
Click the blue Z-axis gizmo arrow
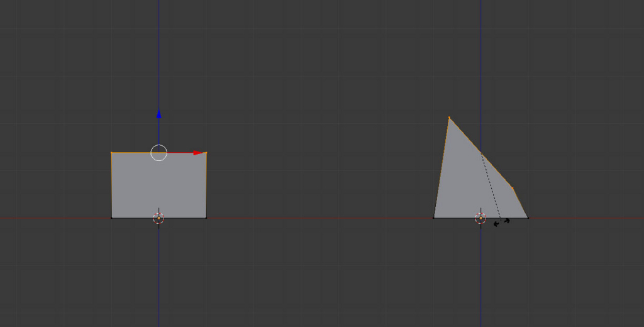coord(159,114)
